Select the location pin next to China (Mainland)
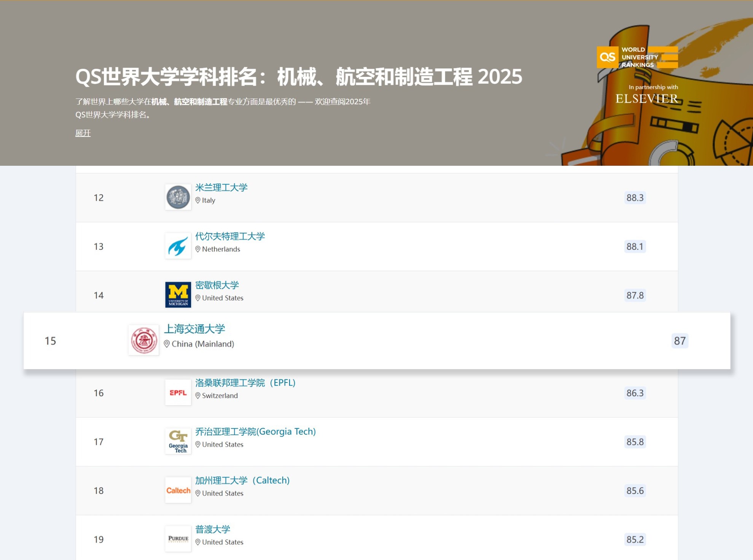Screen dimensions: 753x560 click(167, 344)
